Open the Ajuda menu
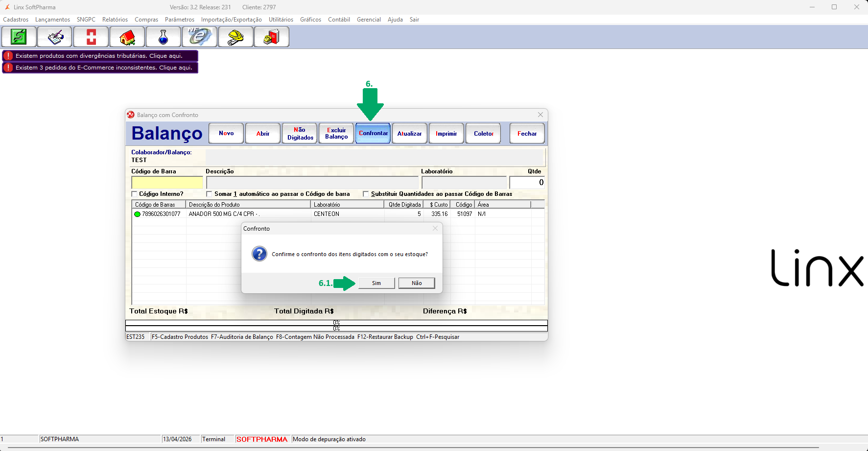 click(395, 20)
